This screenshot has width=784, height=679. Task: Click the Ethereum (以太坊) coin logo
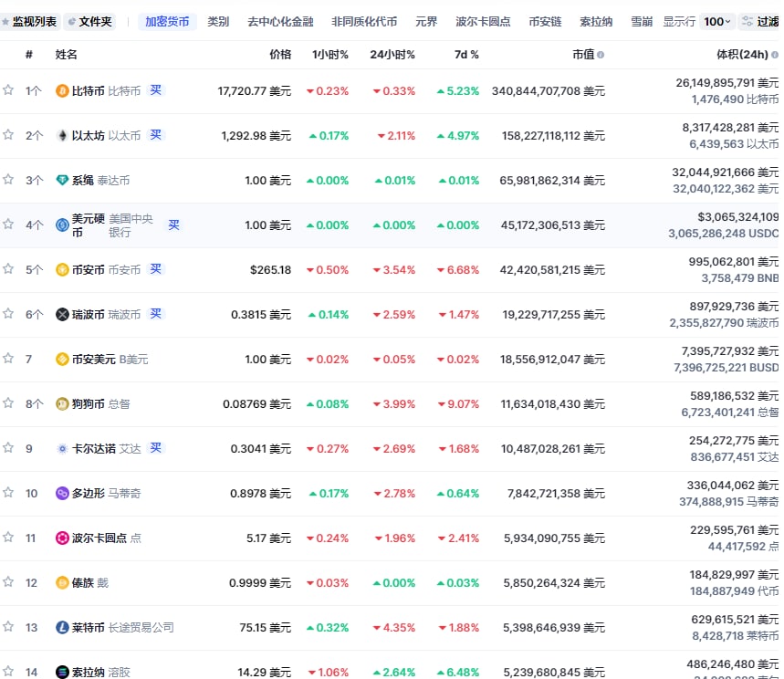coord(62,135)
